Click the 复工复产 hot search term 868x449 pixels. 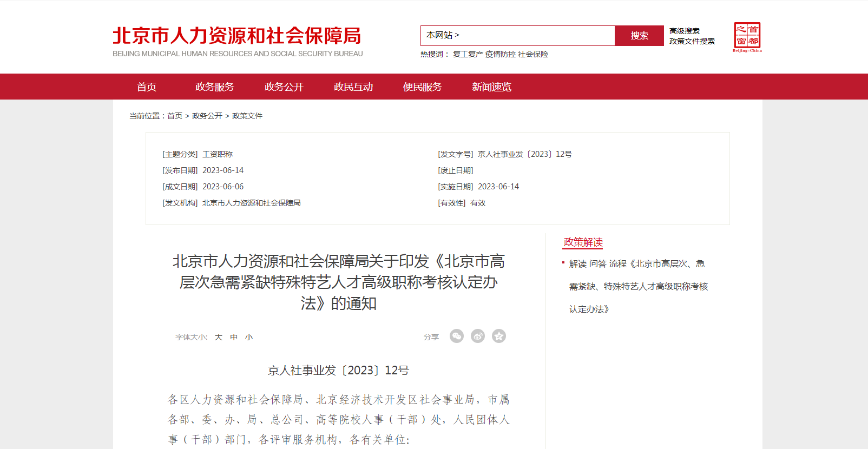click(x=468, y=54)
